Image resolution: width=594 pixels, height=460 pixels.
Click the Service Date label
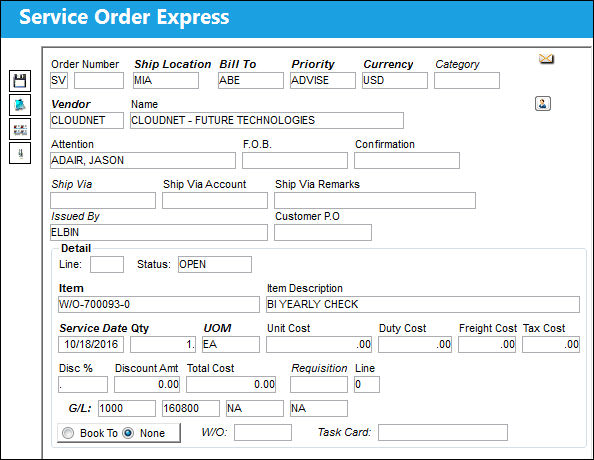(93, 328)
